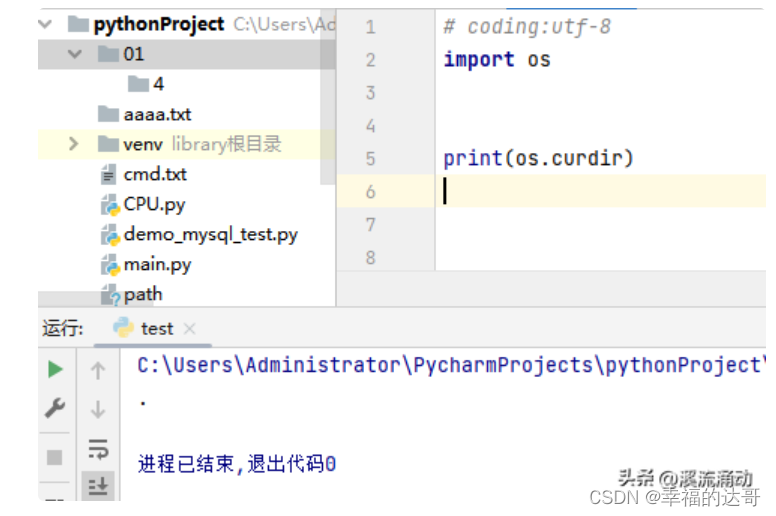Stop the running process
The image size is (776, 516).
54,457
